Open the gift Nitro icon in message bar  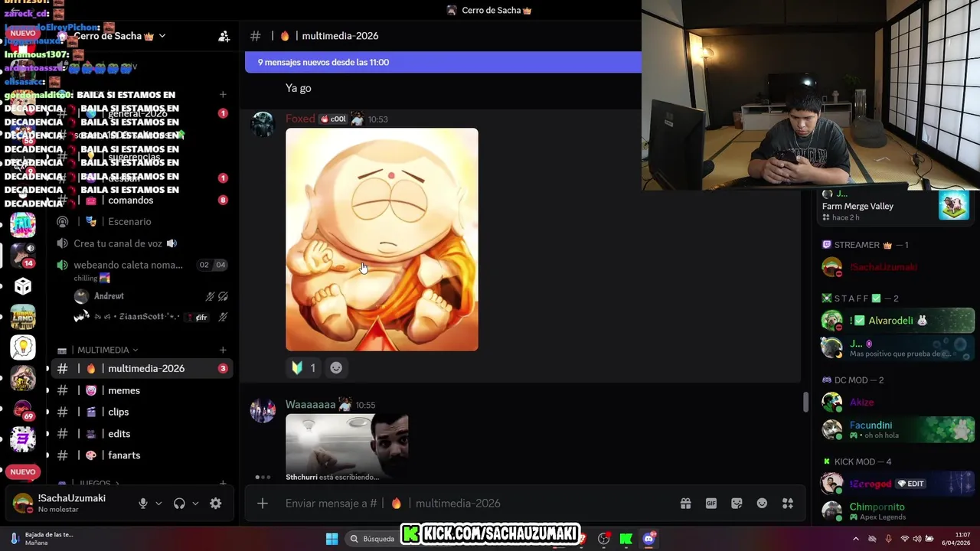pyautogui.click(x=685, y=503)
